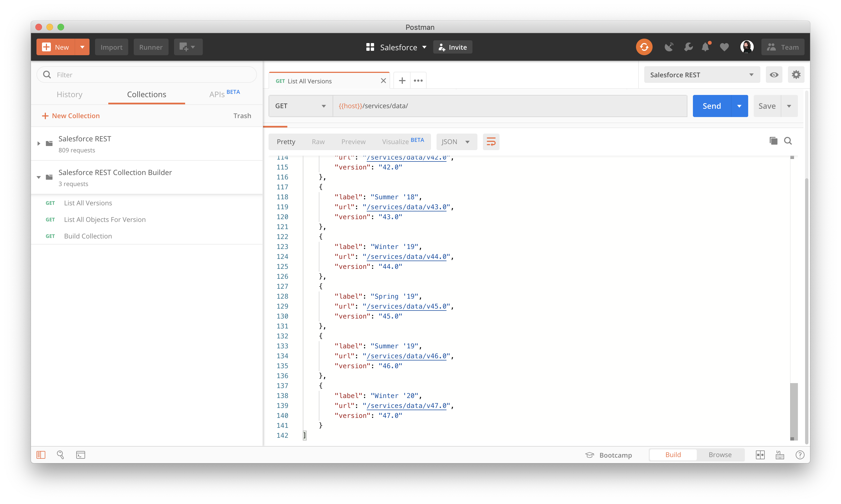
Task: Select the Collections tab
Action: coord(146,94)
